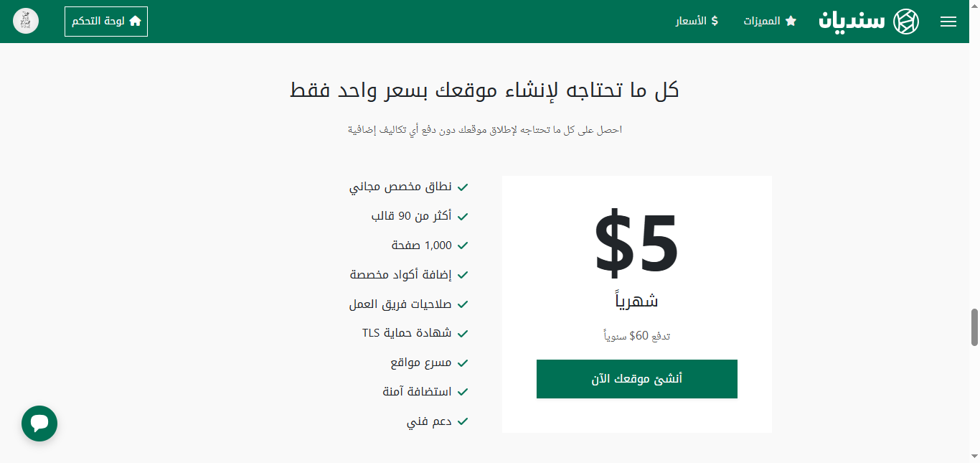980x463 pixels.
Task: Click the dollar icon beside الأسعار
Action: [x=714, y=21]
